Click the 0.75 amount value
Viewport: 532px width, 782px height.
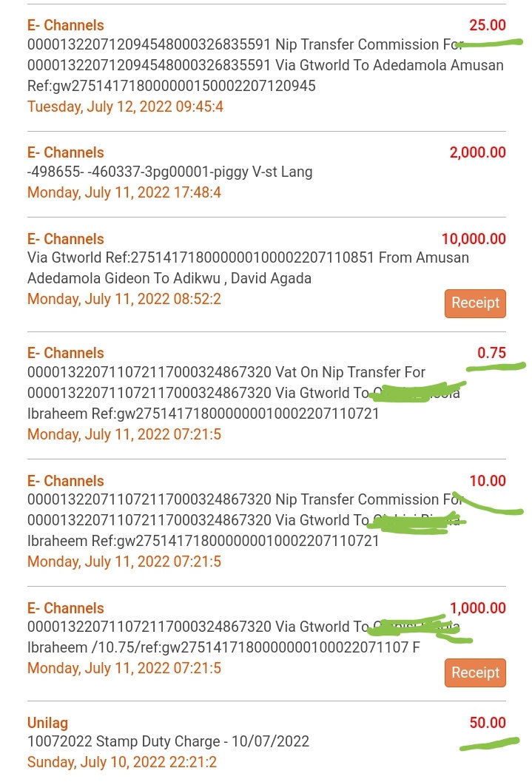click(491, 353)
